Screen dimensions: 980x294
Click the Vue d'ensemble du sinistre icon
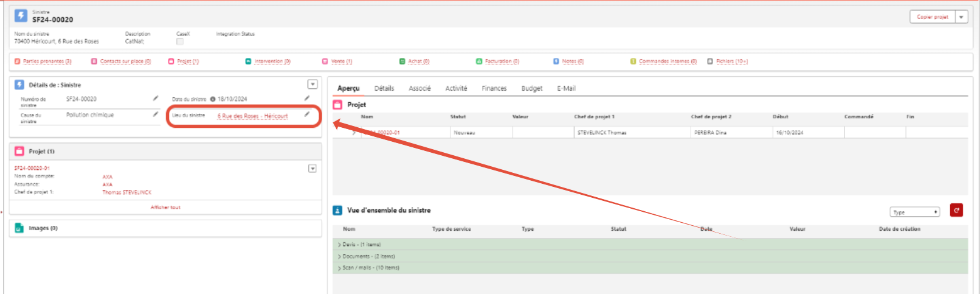(x=337, y=210)
